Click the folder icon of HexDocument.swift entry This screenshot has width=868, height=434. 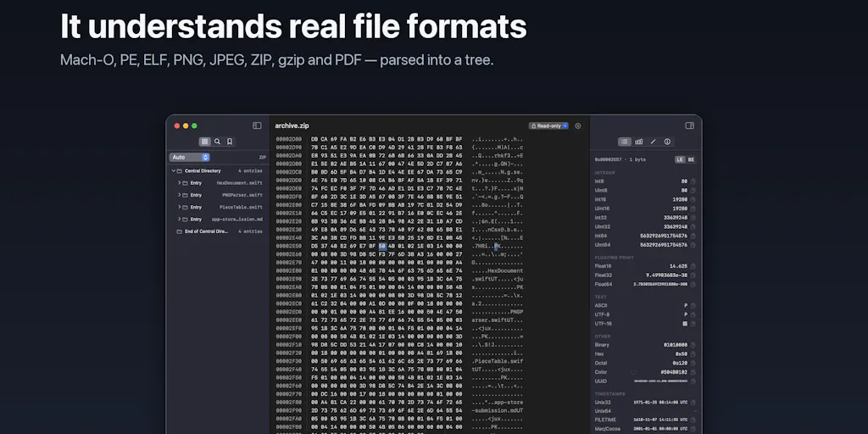186,183
